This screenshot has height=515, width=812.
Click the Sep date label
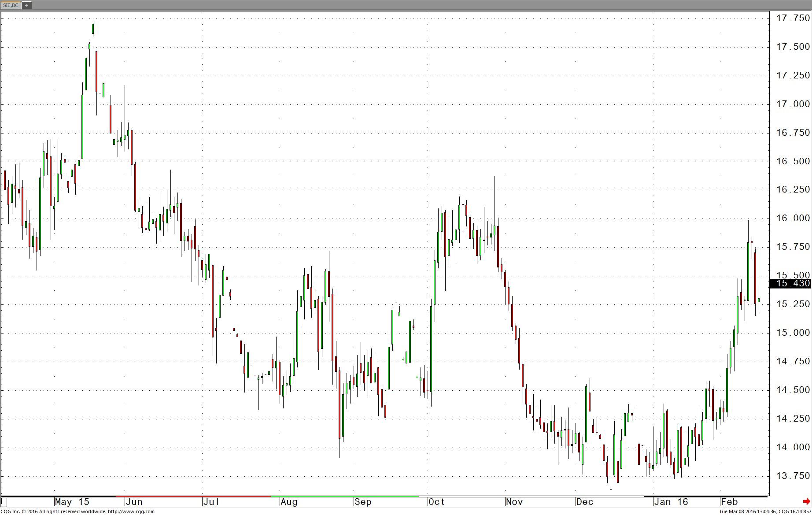click(x=363, y=502)
